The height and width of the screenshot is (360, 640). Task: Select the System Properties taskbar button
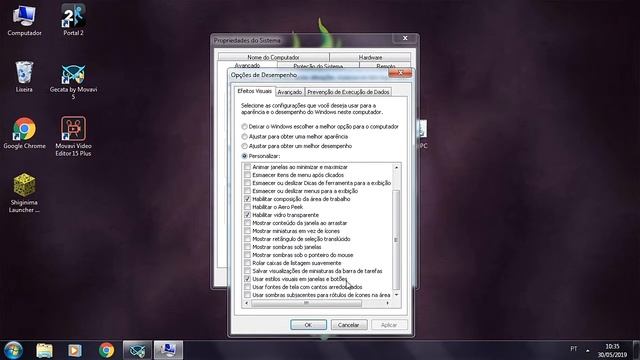pyautogui.click(x=168, y=350)
